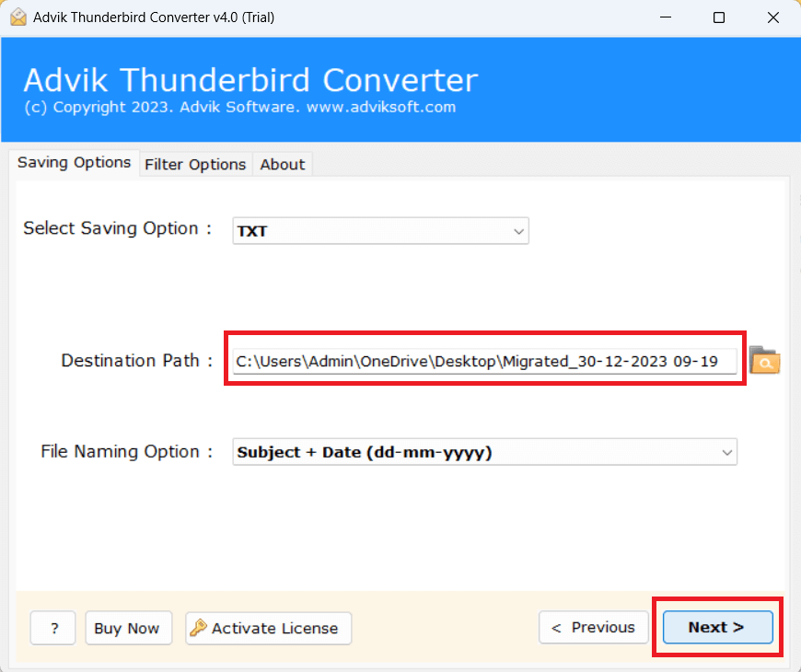This screenshot has width=801, height=672.
Task: Select the Saving Options tab
Action: pyautogui.click(x=74, y=162)
